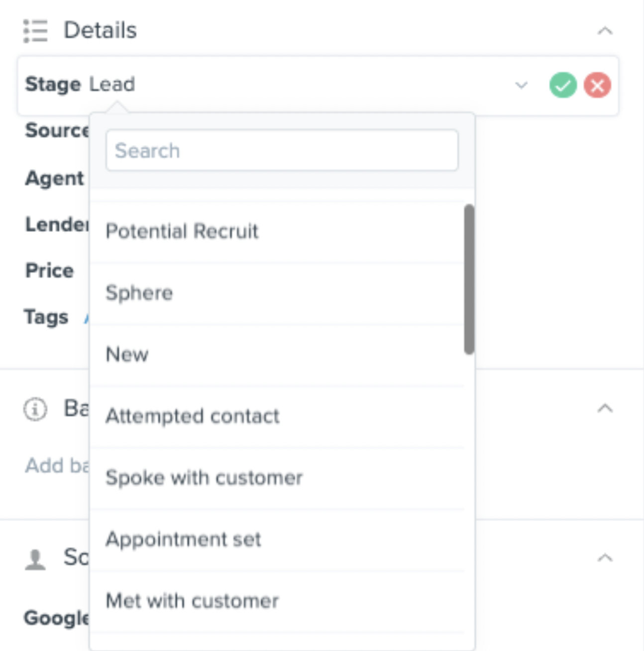The image size is (644, 651).
Task: Cancel stage edit with red X
Action: coord(597,85)
